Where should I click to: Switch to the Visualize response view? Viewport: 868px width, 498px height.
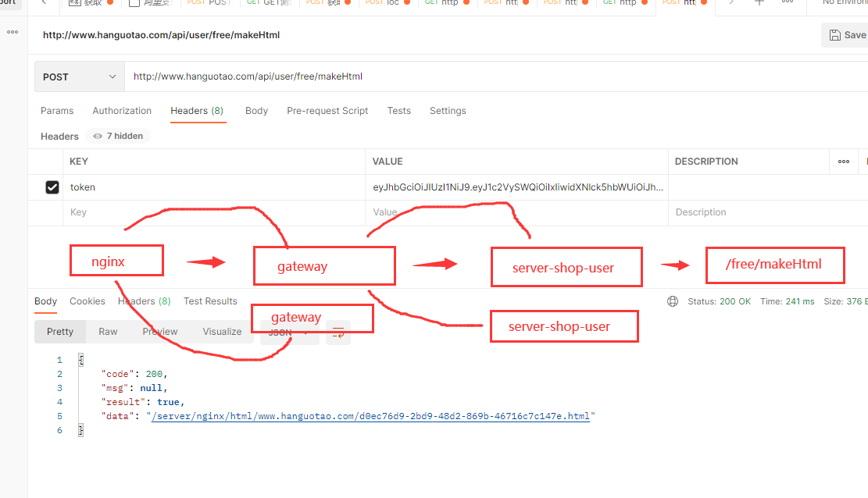pos(222,332)
